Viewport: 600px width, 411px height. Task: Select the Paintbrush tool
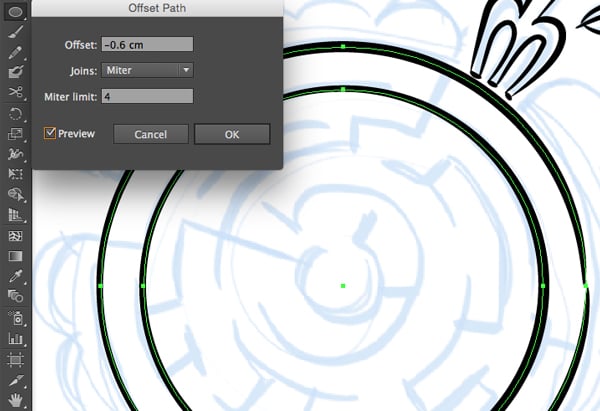(15, 32)
